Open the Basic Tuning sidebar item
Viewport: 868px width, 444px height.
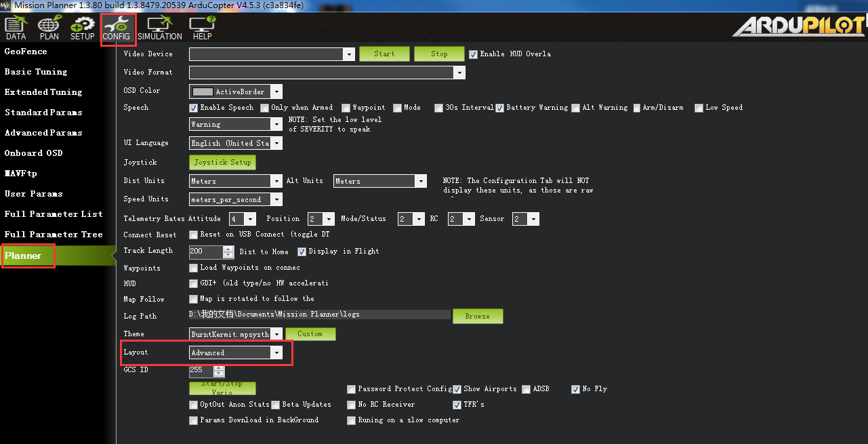pyautogui.click(x=36, y=72)
